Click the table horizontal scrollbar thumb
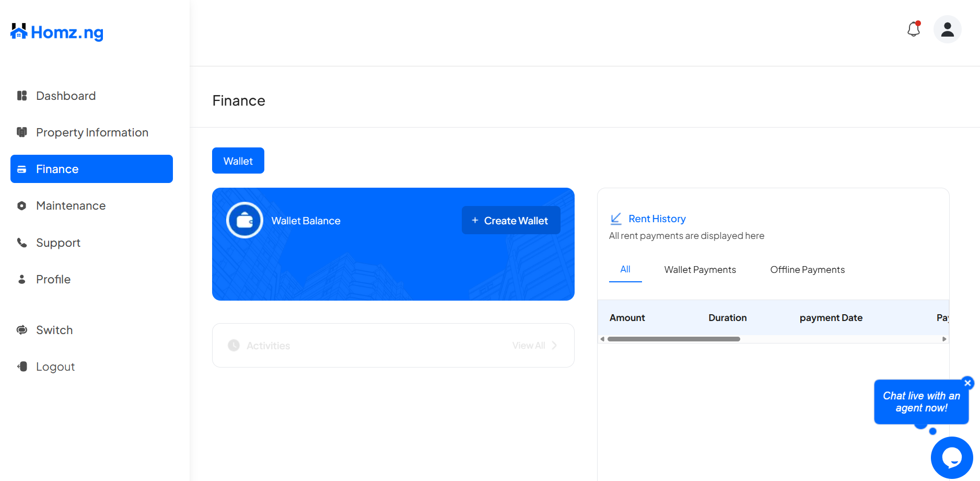 click(674, 339)
